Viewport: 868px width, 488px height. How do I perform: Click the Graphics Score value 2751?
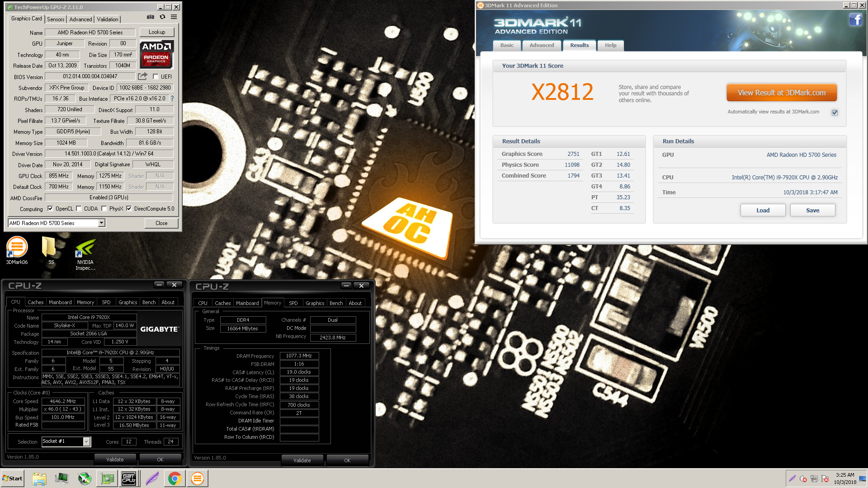click(x=573, y=154)
